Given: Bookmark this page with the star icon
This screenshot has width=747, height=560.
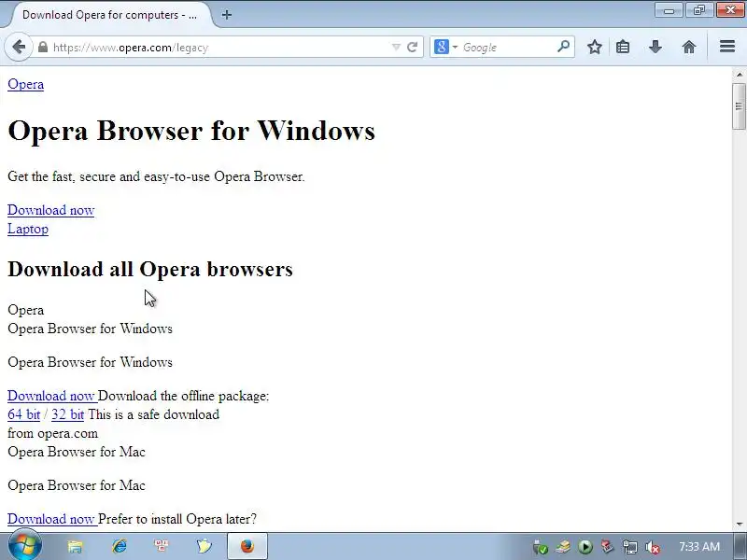Looking at the screenshot, I should pyautogui.click(x=594, y=48).
